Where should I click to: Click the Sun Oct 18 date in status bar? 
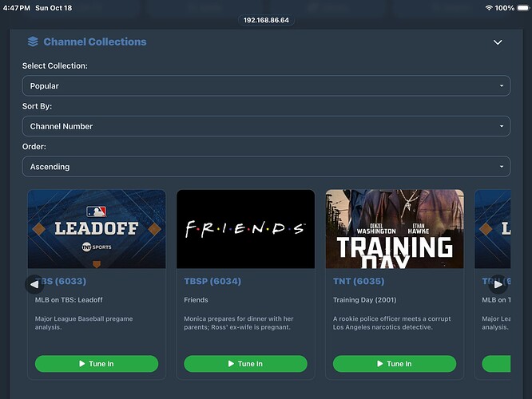tap(54, 8)
